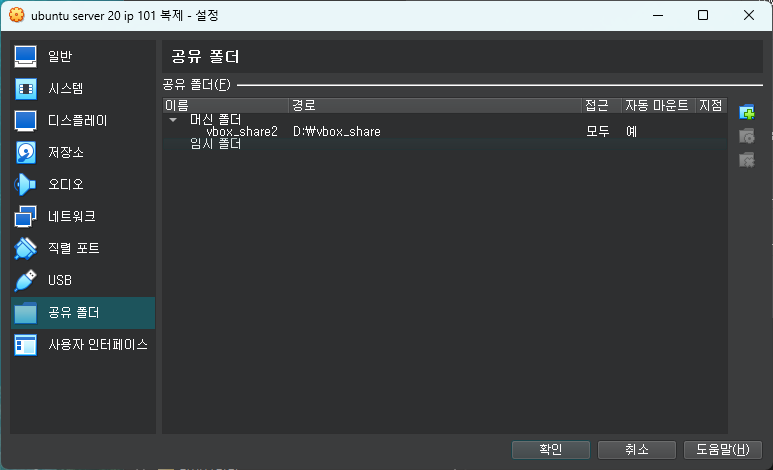Sort by the 경로 column header
The image size is (773, 470).
pos(435,106)
